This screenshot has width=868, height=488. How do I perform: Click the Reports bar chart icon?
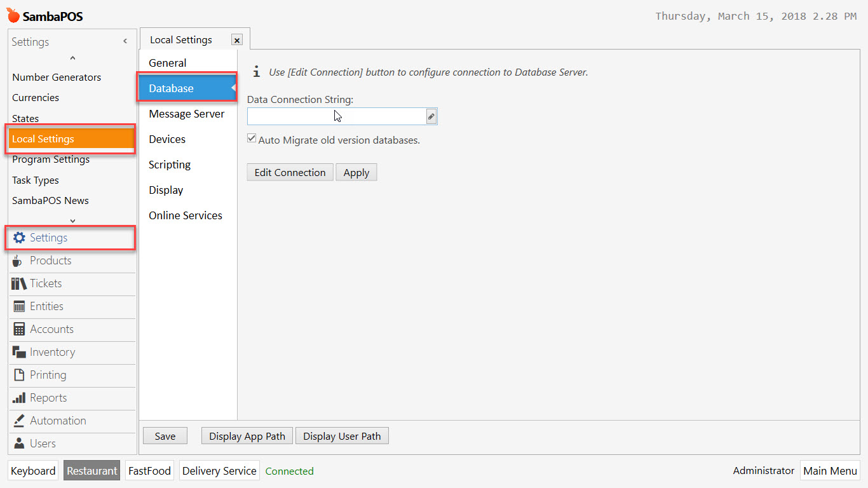pyautogui.click(x=19, y=398)
